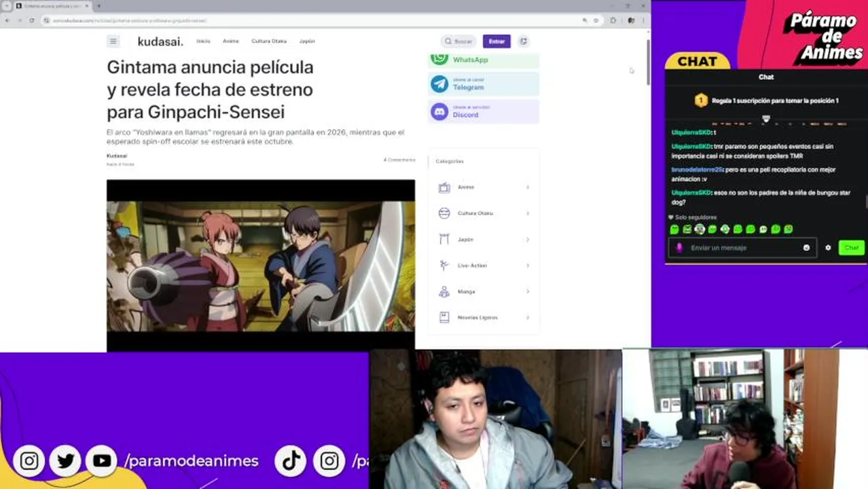
Task: Click the browser page vertical scrollbar
Action: coord(648,61)
